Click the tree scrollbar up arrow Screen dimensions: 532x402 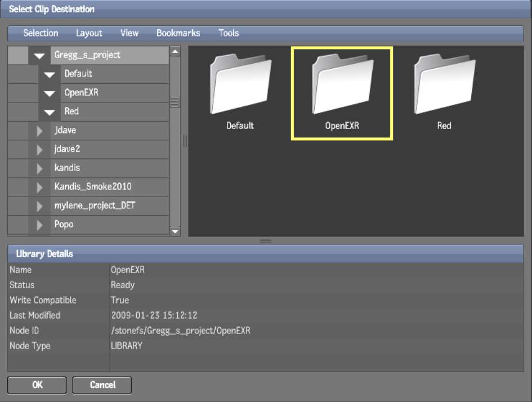pos(175,52)
